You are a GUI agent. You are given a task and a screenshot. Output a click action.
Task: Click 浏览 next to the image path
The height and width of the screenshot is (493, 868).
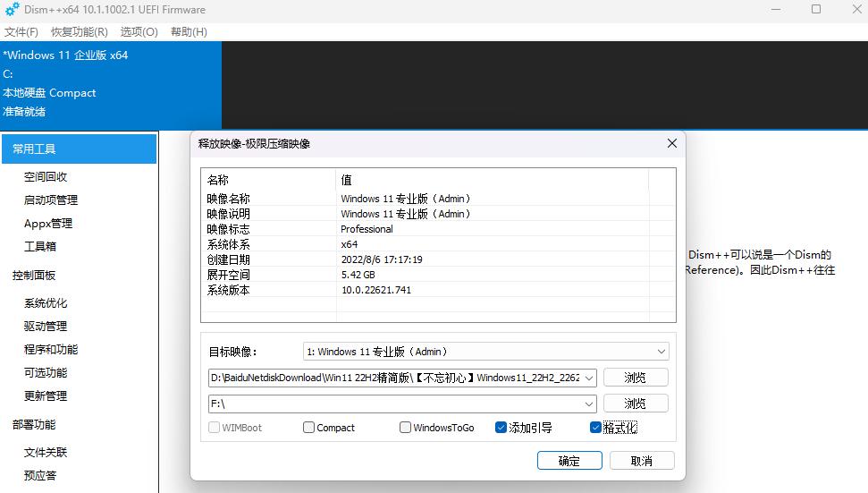[636, 378]
